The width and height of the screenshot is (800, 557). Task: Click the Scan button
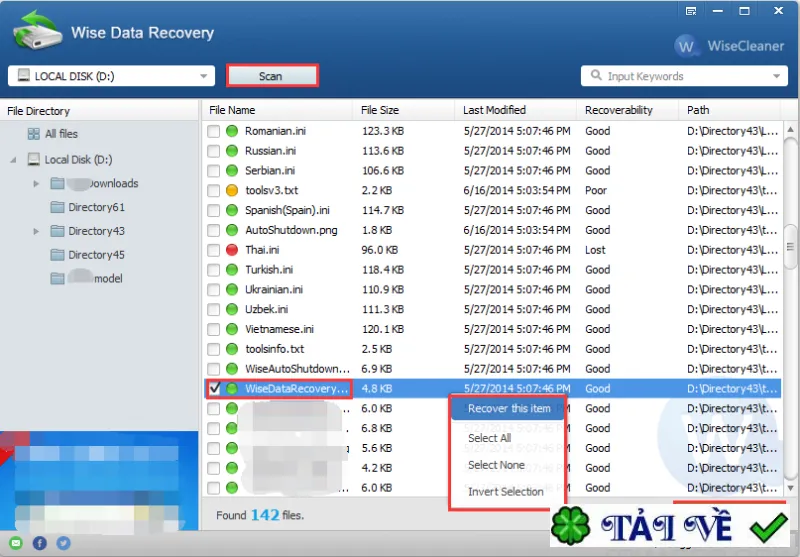[272, 76]
